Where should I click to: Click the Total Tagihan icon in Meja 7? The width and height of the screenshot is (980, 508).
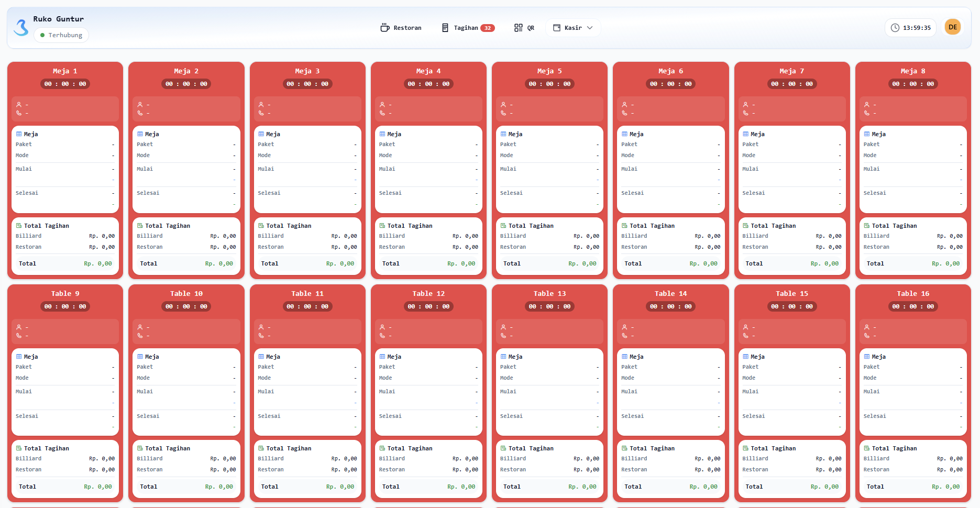(x=745, y=226)
